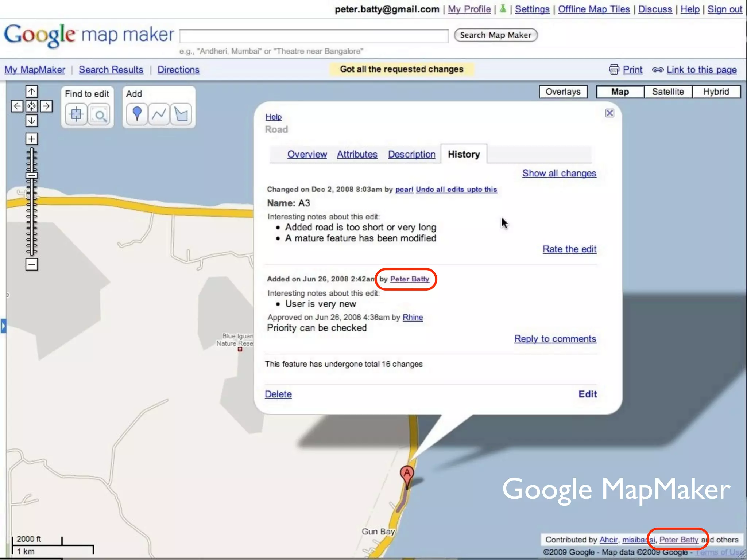The width and height of the screenshot is (747, 560).
Task: Select the Find to edit magnifier tool
Action: click(x=99, y=114)
